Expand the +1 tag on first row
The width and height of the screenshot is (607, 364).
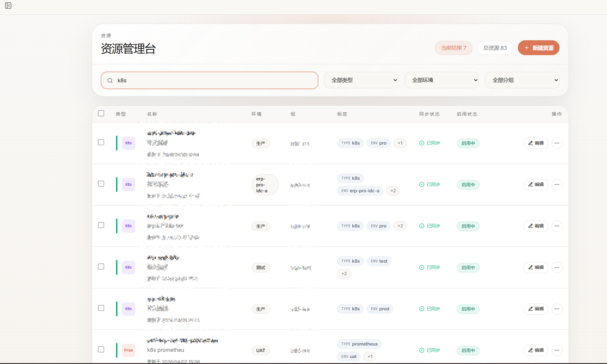click(400, 143)
